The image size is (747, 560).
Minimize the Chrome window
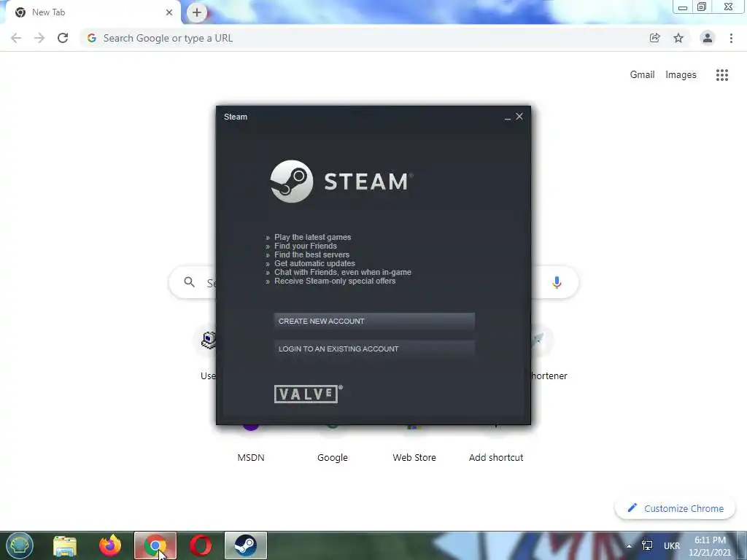(683, 7)
